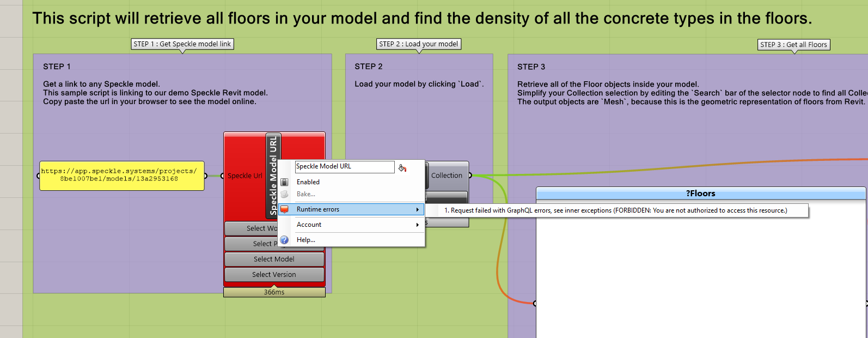This screenshot has height=338, width=868.
Task: Click the Speckle Model URL name field
Action: [x=344, y=167]
